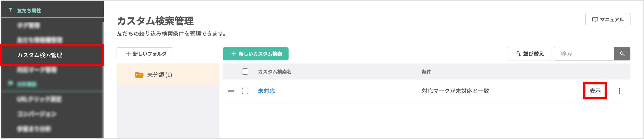
Task: Open the 並び替え sorting options
Action: click(530, 54)
